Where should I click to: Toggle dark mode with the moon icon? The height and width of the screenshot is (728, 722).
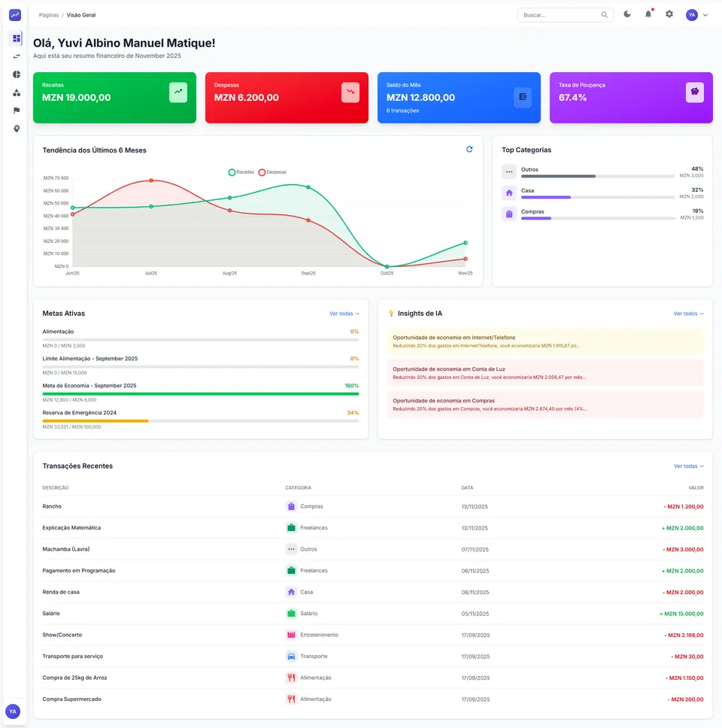626,14
